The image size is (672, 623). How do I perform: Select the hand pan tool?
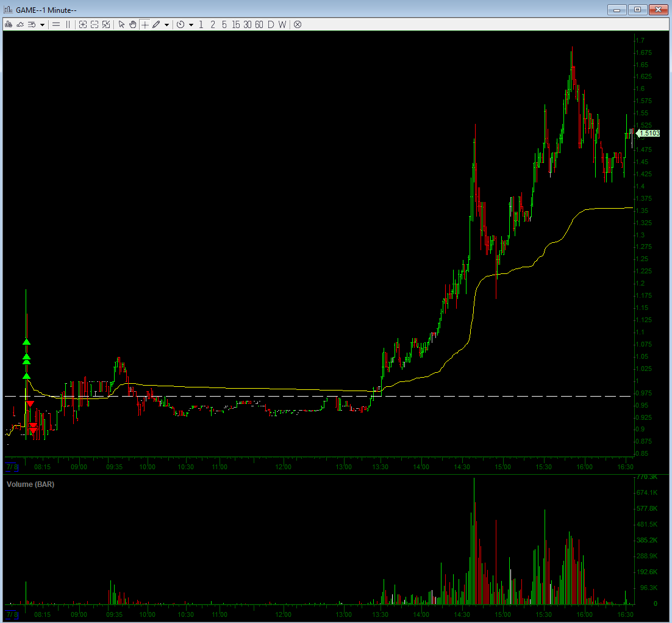(133, 25)
